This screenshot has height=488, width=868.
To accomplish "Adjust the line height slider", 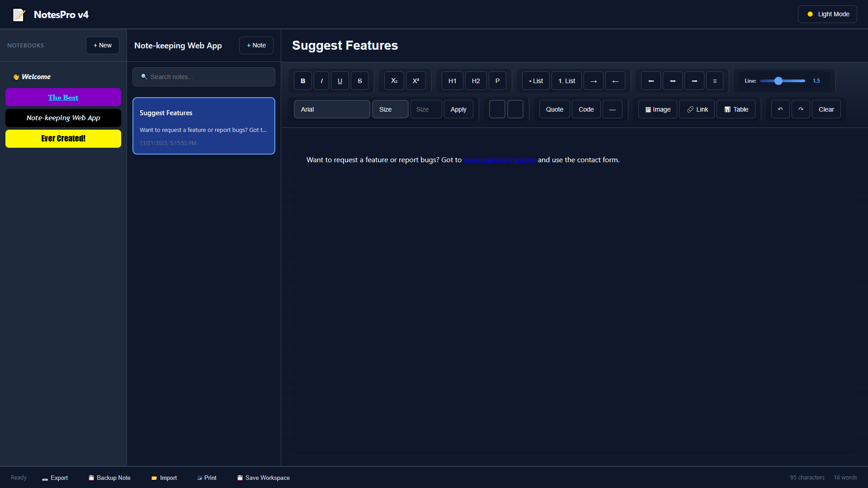I will tap(783, 81).
